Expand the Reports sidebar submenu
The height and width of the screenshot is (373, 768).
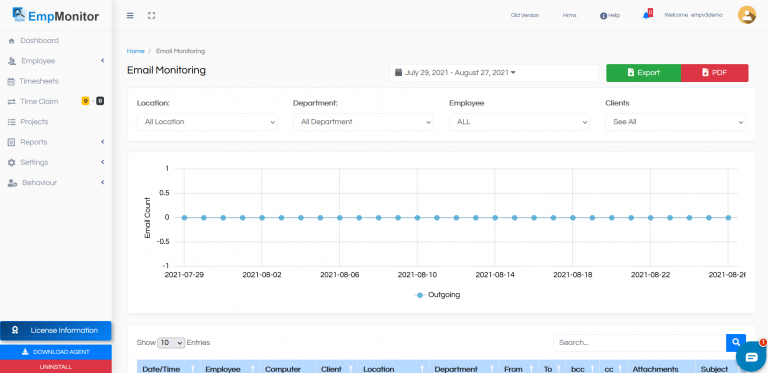(56, 142)
